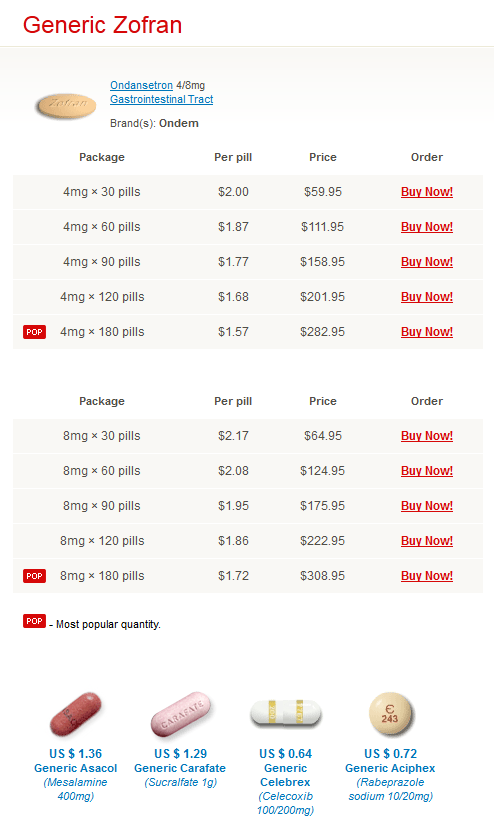The image size is (494, 835).
Task: Click the POP badge beside 4mg × 180 pills
Action: pyautogui.click(x=35, y=332)
